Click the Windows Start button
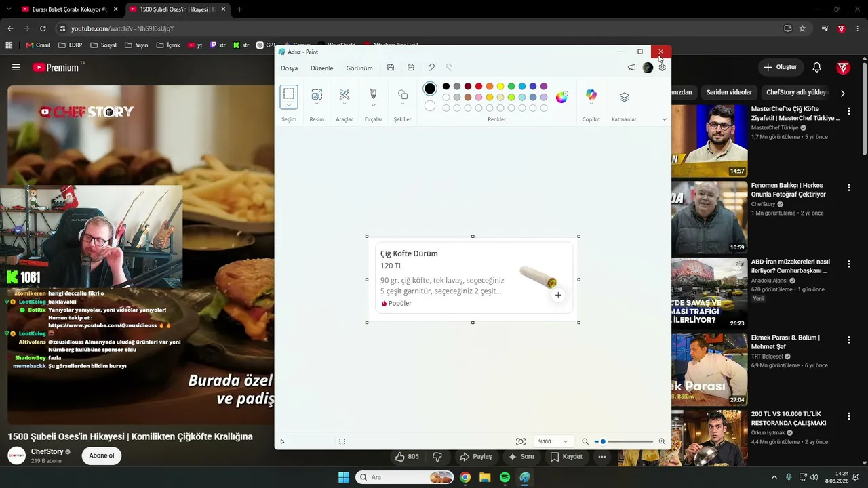 click(344, 477)
